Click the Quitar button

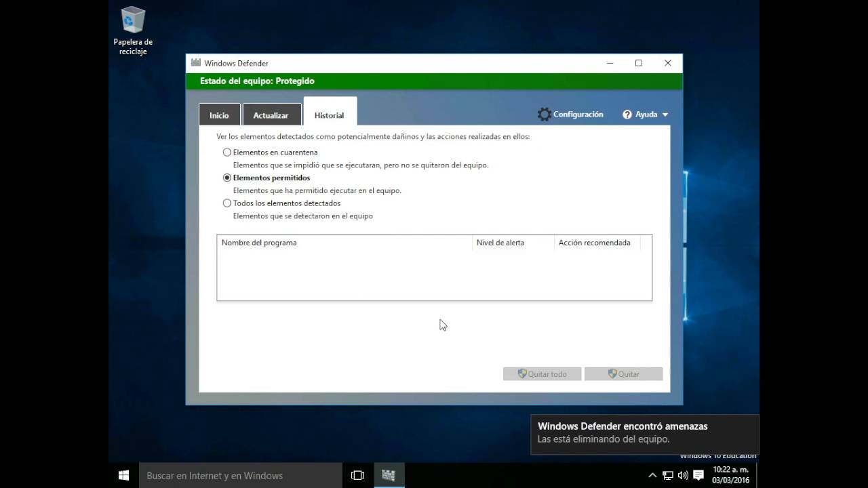tap(624, 374)
